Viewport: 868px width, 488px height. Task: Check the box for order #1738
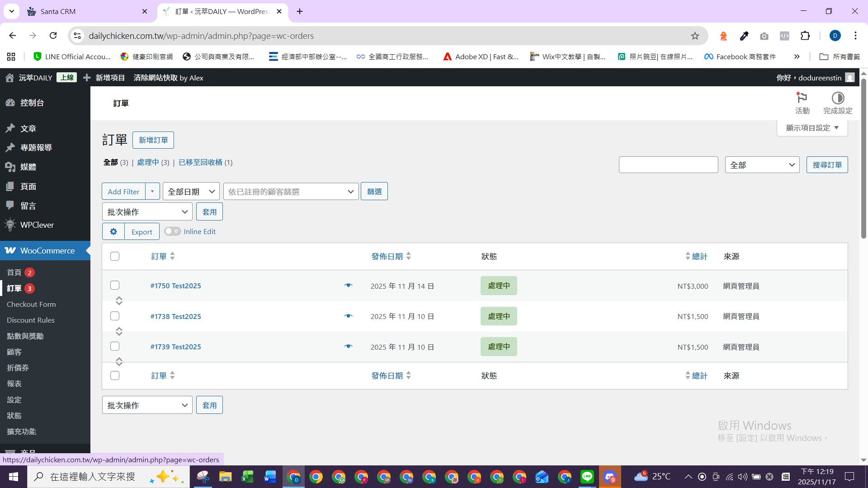[x=115, y=316]
